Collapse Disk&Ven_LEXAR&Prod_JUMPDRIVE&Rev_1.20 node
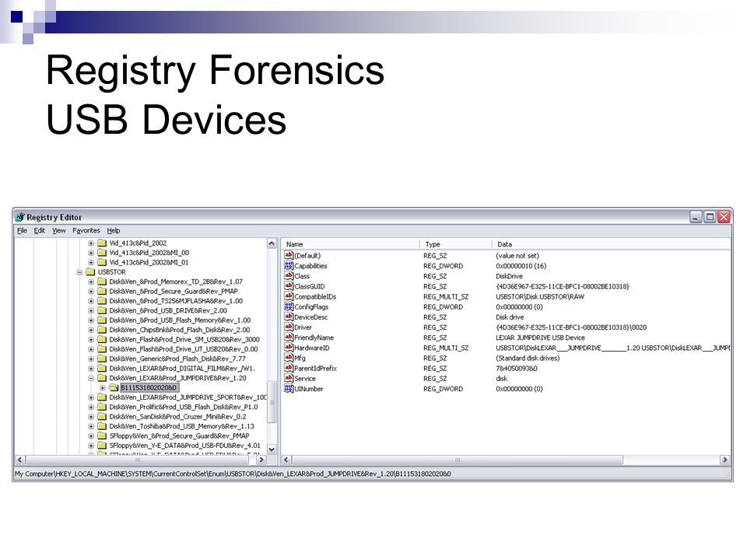The height and width of the screenshot is (560, 747). coord(91,378)
